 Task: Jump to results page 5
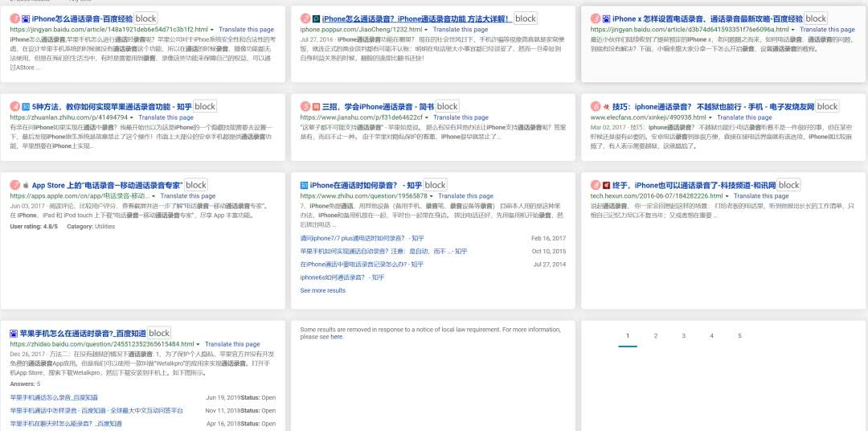(x=739, y=335)
